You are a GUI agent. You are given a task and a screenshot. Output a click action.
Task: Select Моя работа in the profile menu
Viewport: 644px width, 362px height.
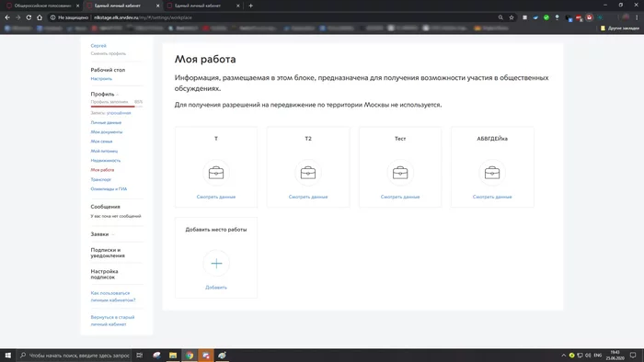pyautogui.click(x=102, y=170)
